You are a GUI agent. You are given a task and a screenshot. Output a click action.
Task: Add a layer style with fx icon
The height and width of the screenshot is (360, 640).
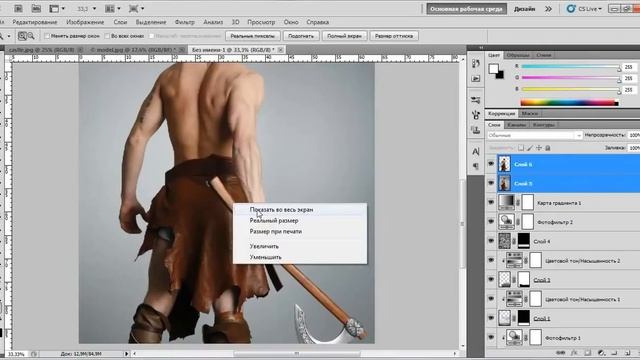[x=574, y=353]
